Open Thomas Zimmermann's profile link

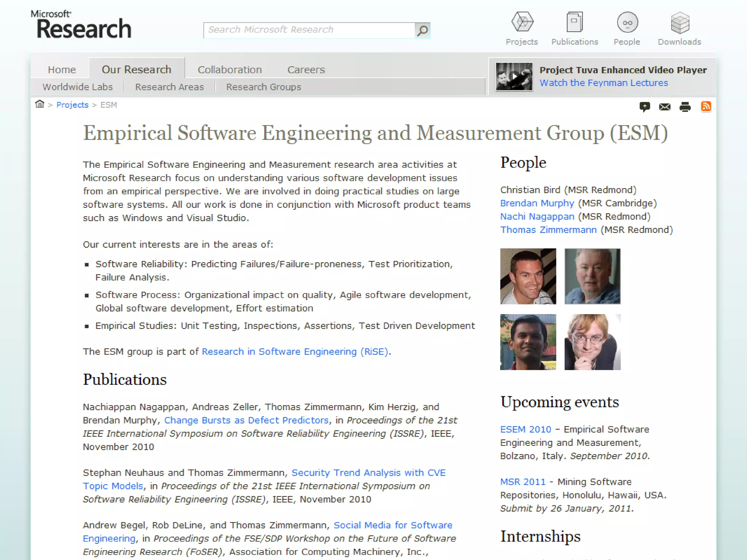coord(548,230)
